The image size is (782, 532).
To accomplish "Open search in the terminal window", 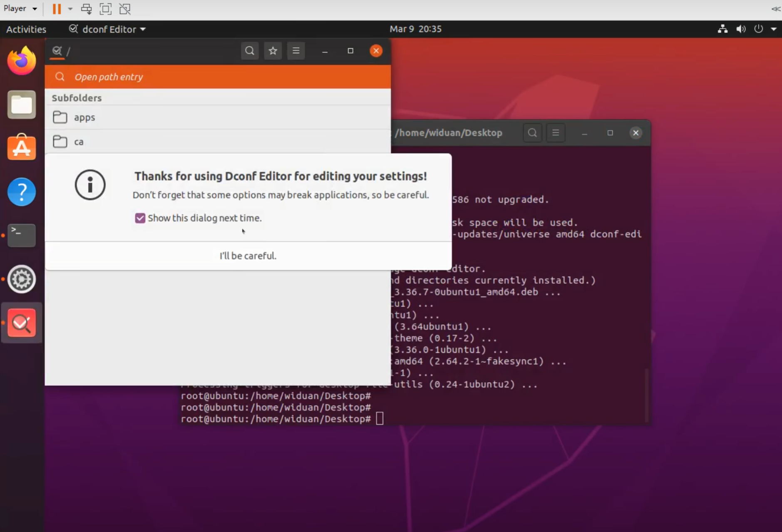I will point(532,133).
